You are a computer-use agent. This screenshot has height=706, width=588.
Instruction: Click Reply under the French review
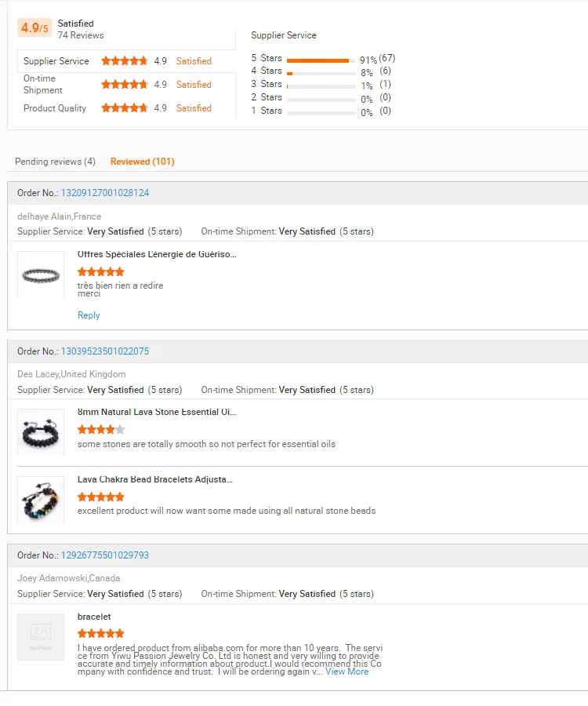pos(89,315)
